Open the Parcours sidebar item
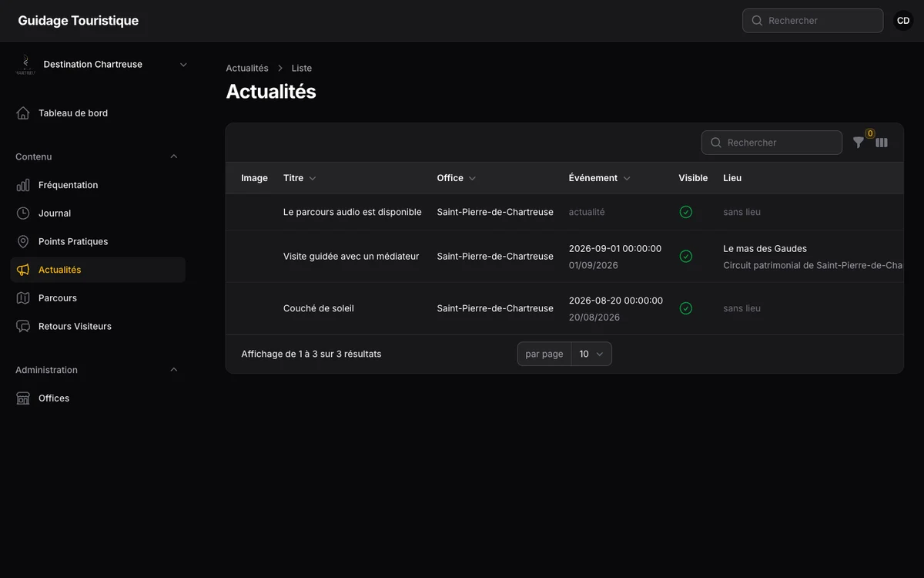This screenshot has width=924, height=578. click(98, 298)
